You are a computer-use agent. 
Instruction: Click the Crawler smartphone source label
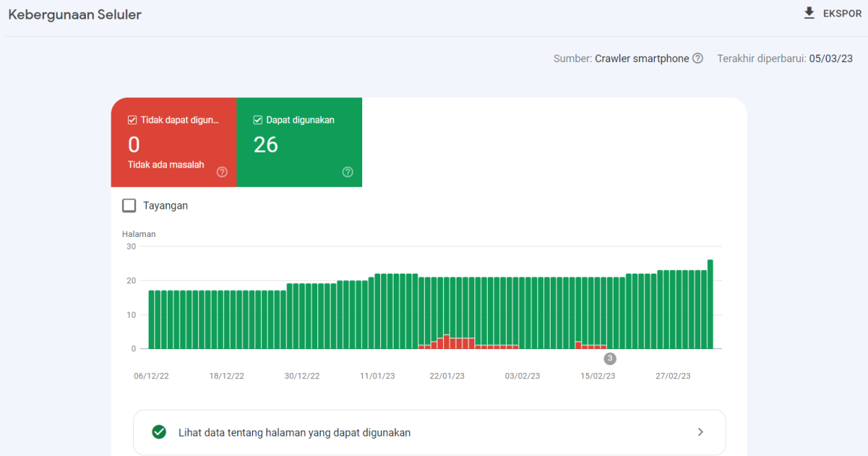[644, 58]
